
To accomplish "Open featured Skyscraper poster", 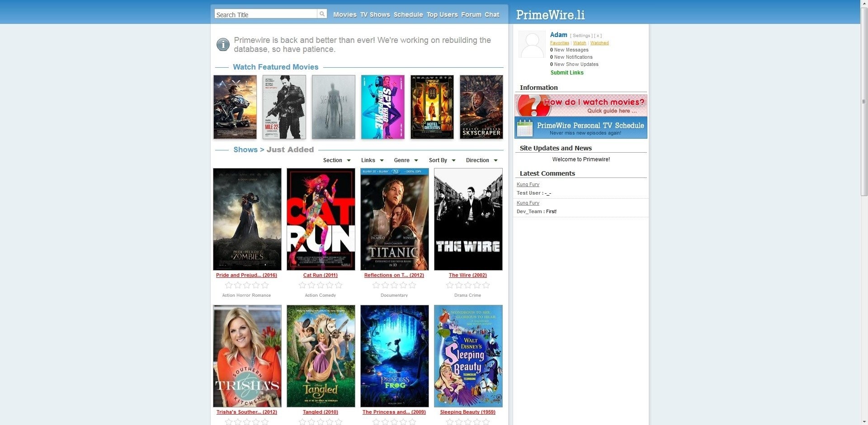I will point(481,107).
